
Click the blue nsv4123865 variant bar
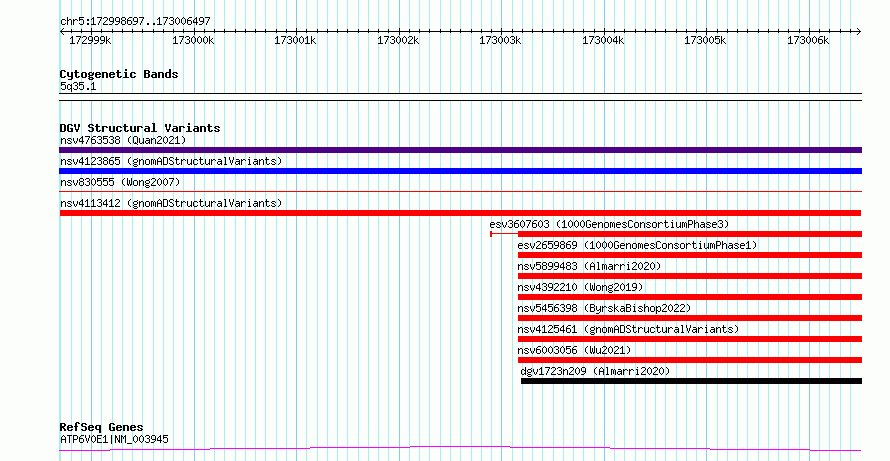[x=460, y=171]
